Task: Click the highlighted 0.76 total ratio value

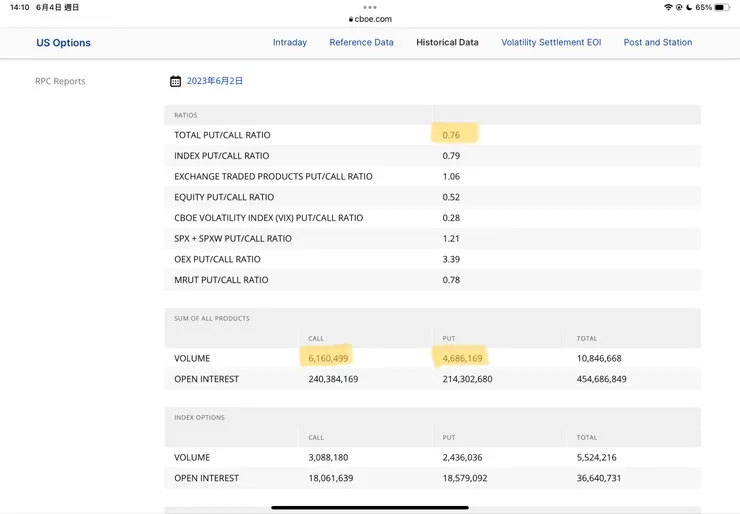Action: 452,134
